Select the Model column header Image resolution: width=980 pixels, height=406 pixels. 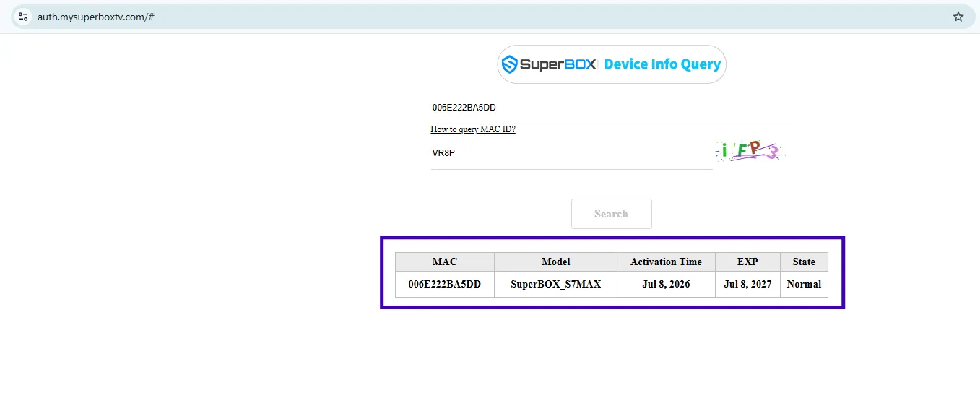(556, 262)
